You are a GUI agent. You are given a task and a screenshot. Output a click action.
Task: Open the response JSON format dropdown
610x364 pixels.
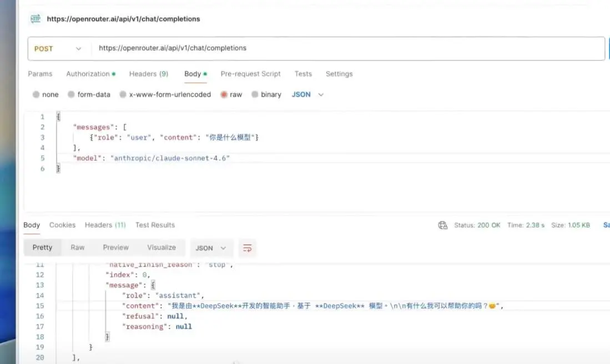(211, 248)
